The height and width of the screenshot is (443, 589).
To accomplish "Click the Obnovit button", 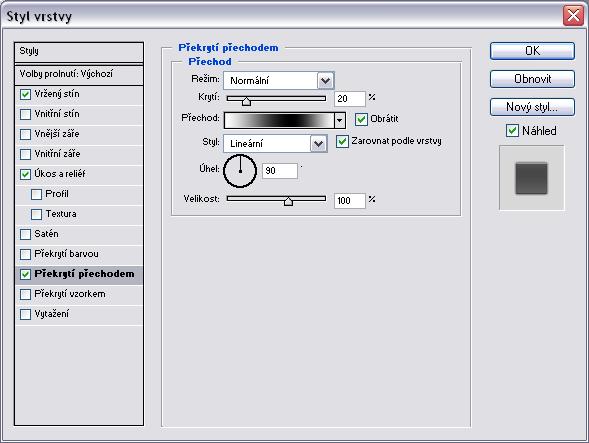I will point(532,79).
